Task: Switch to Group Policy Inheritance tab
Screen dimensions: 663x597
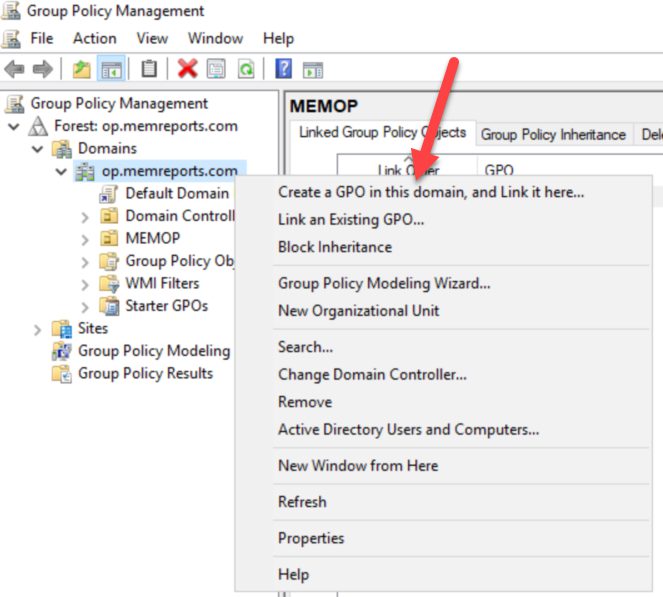Action: click(x=553, y=134)
